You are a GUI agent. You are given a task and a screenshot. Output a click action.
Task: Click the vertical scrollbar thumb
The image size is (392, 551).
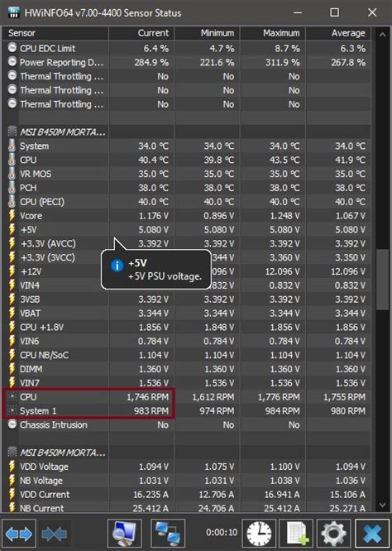point(382,280)
